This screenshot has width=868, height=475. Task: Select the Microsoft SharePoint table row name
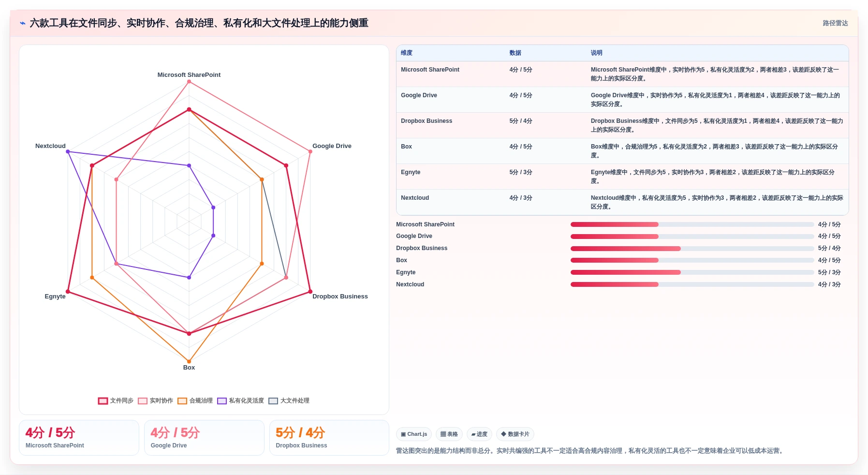[x=430, y=70]
